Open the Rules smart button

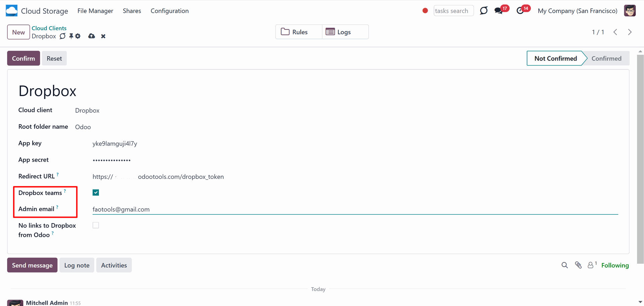(x=299, y=32)
